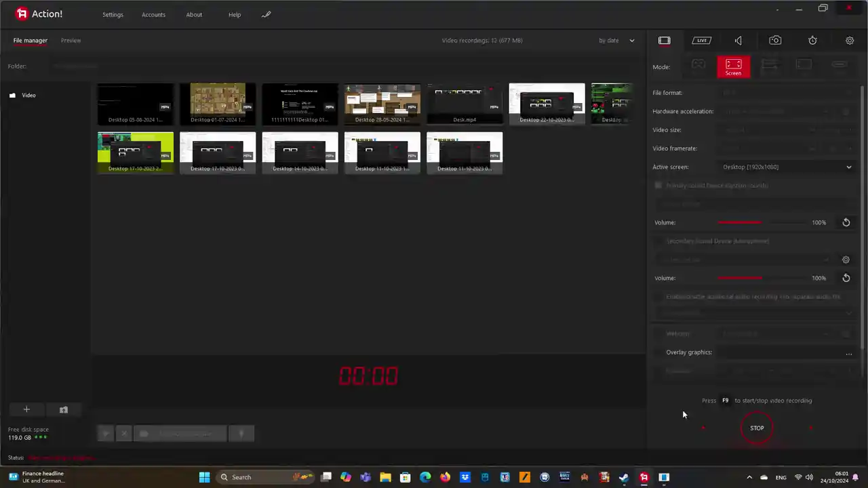868x488 pixels.
Task: Reset the first Volume to default
Action: pos(846,222)
